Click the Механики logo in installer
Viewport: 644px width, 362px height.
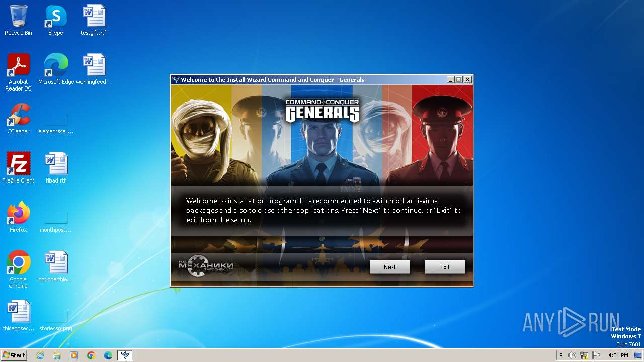point(206,266)
